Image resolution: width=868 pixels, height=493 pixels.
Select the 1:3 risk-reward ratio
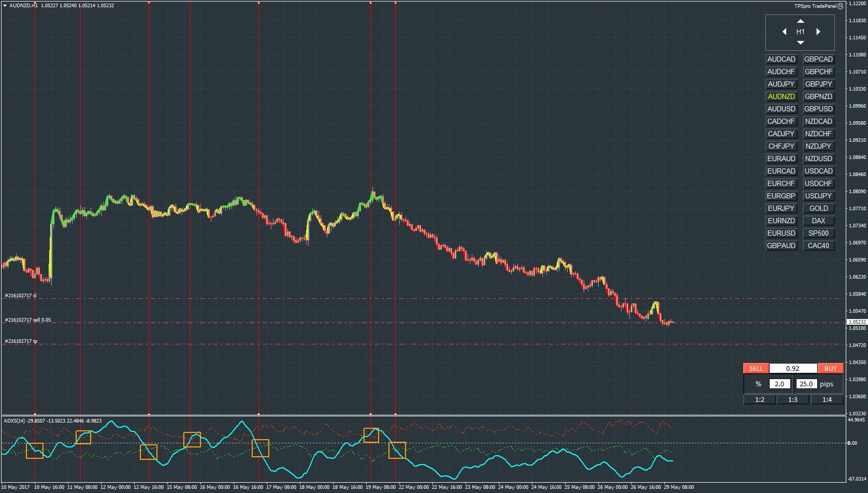[793, 399]
